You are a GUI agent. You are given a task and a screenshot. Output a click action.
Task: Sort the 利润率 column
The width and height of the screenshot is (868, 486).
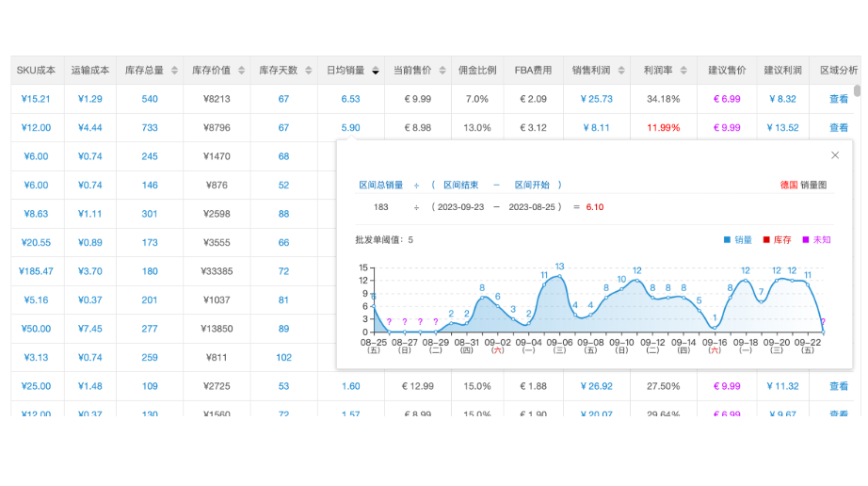point(683,71)
